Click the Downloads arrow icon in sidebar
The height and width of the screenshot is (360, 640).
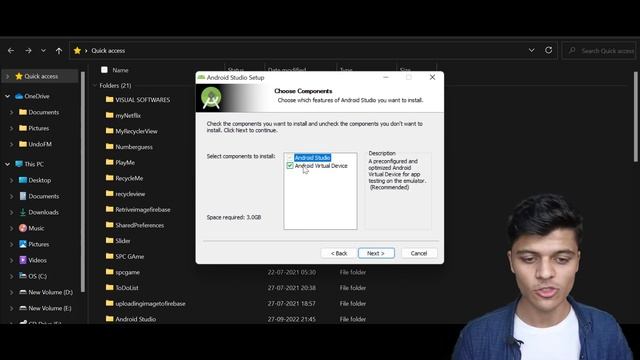pos(23,212)
